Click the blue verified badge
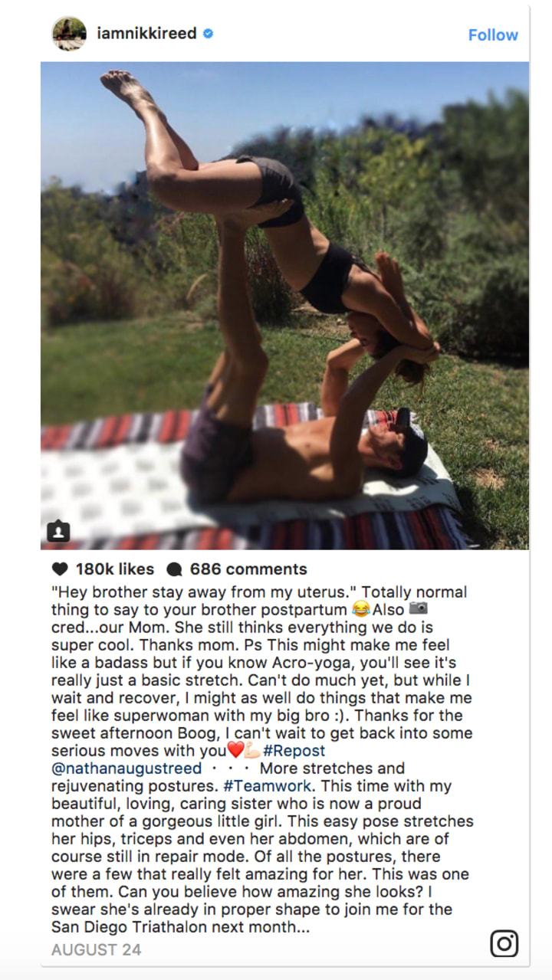 click(x=208, y=34)
